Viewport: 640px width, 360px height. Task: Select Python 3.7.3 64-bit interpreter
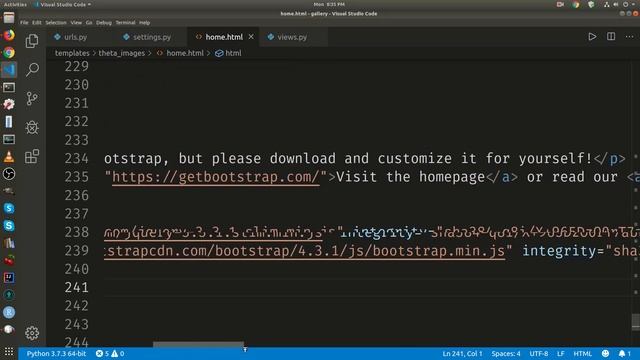pyautogui.click(x=56, y=353)
